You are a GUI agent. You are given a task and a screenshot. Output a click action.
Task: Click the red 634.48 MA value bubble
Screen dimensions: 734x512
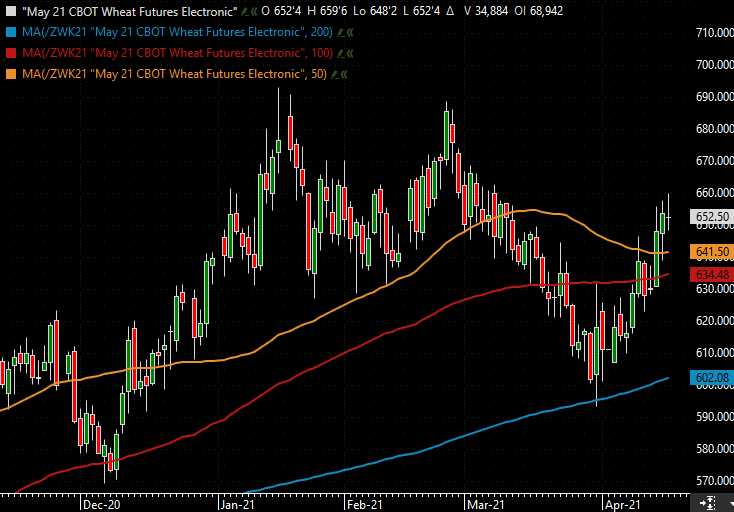pos(712,275)
